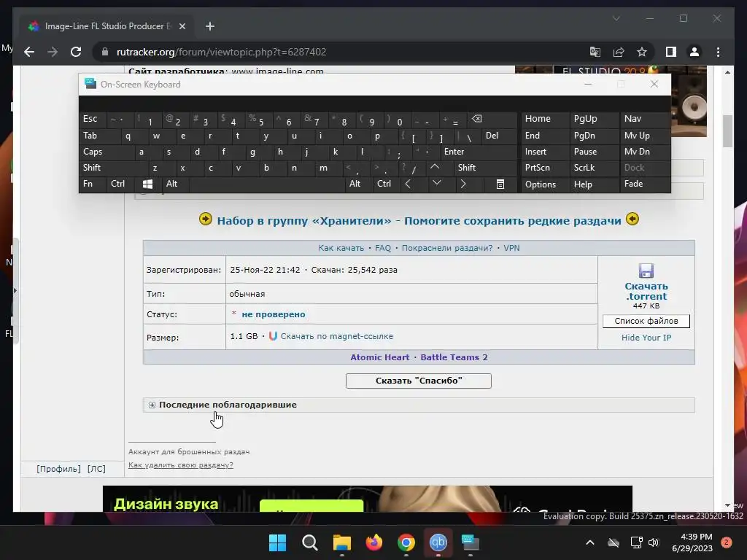747x560 pixels.
Task: Click Сказать "Спасибо" button
Action: (418, 381)
